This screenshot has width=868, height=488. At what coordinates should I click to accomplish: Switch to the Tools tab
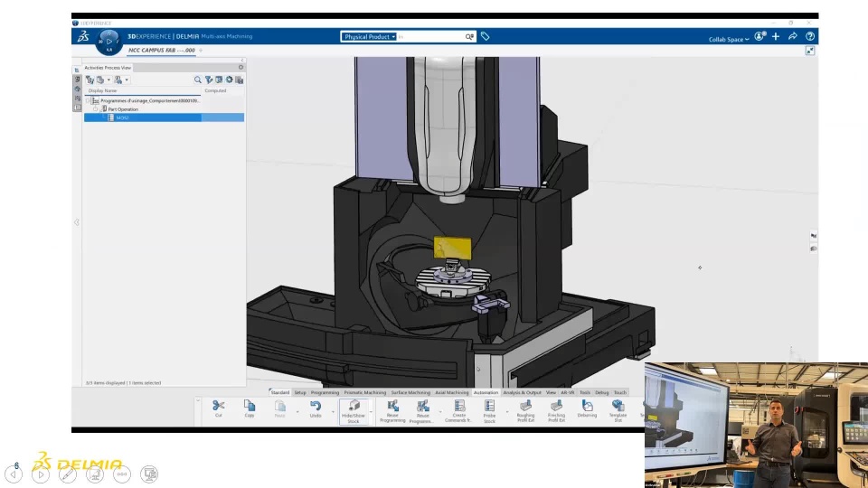click(x=585, y=392)
